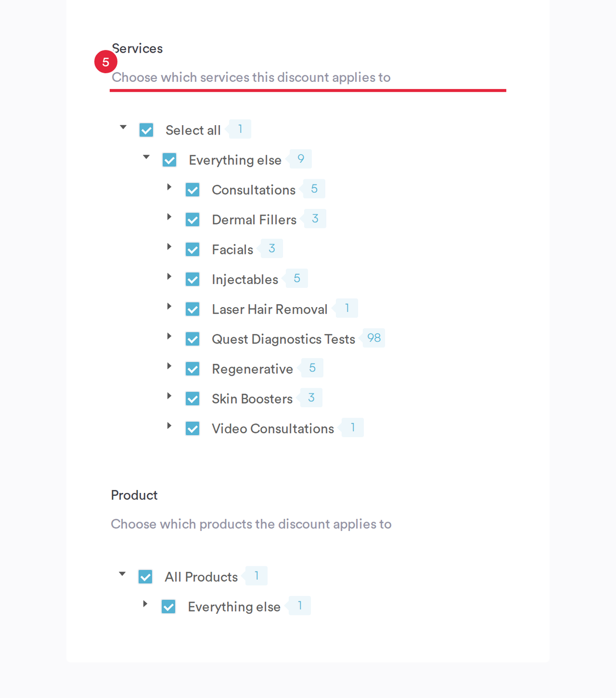Toggle the Laser Hair Removal checkbox
616x698 pixels.
click(x=193, y=309)
